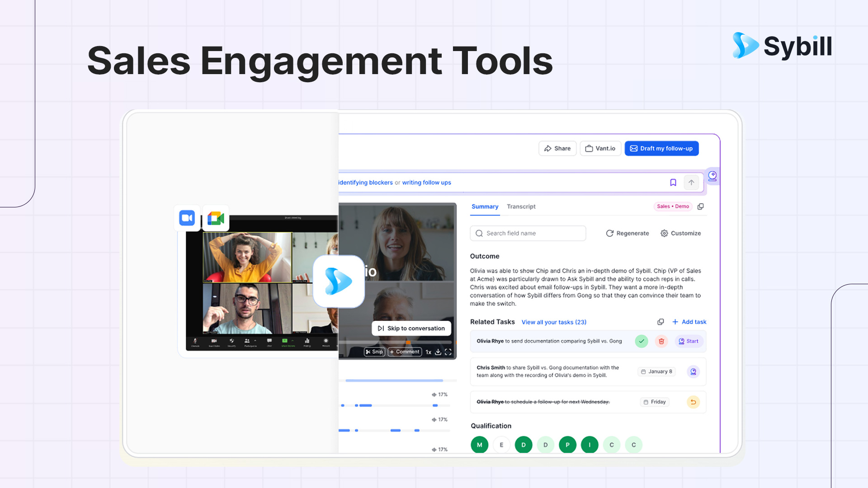This screenshot has height=488, width=868.
Task: Enter fullscreen video mode
Action: click(448, 352)
